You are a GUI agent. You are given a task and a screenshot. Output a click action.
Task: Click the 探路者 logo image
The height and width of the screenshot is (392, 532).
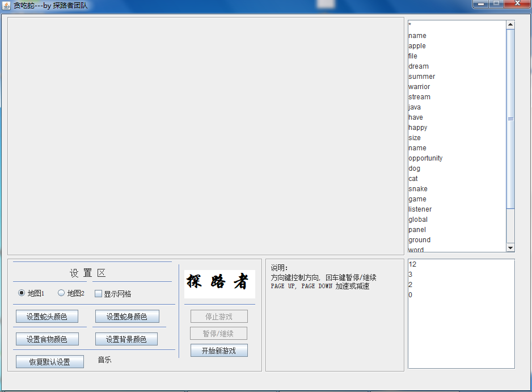219,284
